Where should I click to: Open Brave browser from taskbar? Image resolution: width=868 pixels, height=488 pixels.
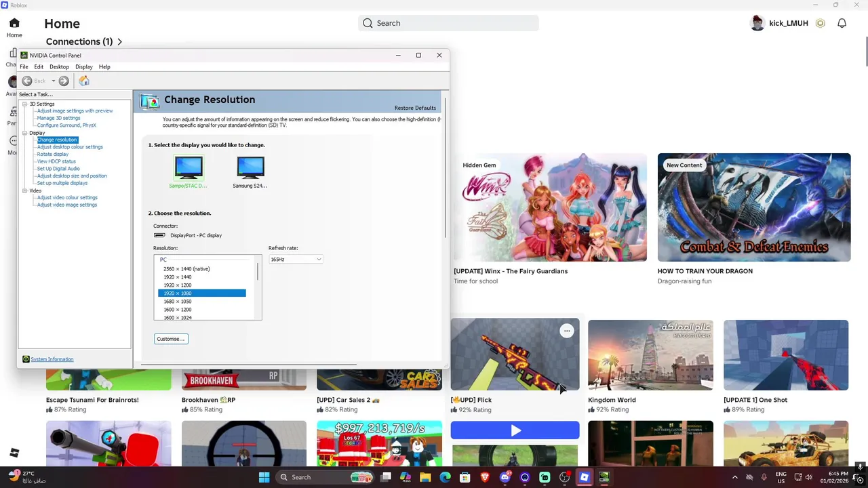[x=485, y=477]
